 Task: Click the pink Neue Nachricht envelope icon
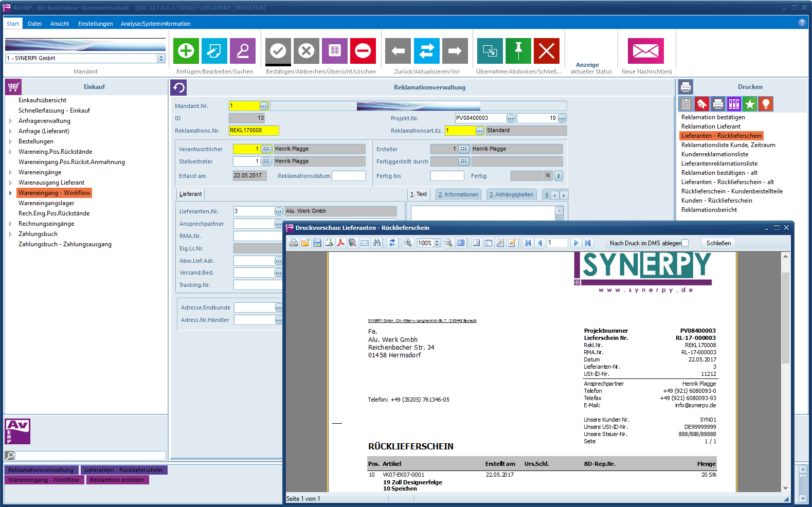[x=645, y=51]
